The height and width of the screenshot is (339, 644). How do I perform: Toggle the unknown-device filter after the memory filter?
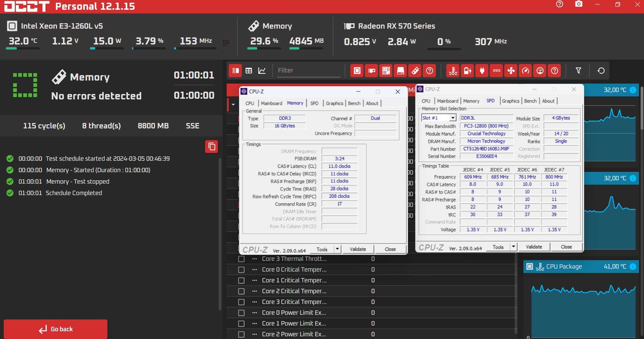coord(429,70)
